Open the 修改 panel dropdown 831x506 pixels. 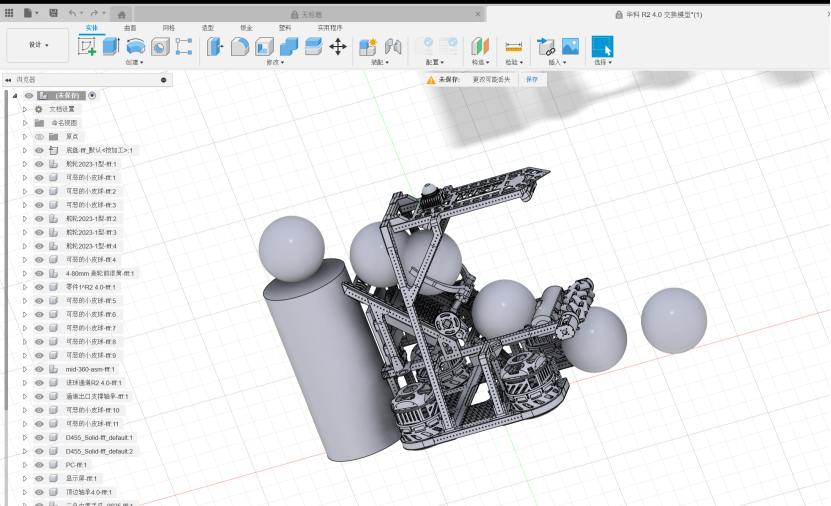[276, 63]
